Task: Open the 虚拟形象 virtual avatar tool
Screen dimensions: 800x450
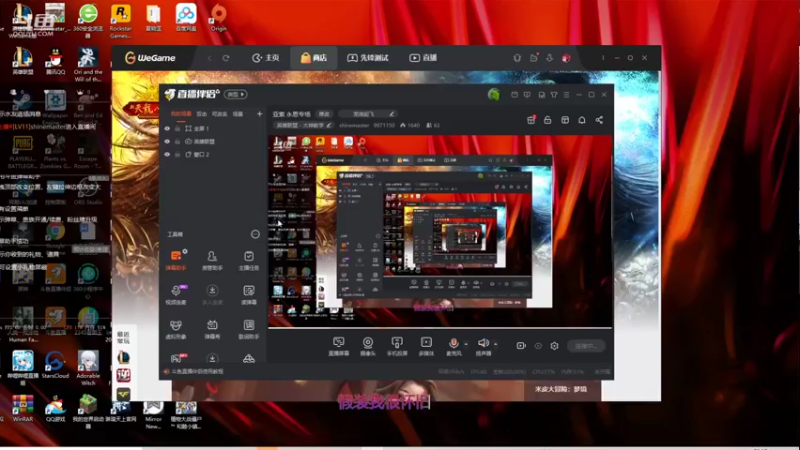Action: coord(176,329)
